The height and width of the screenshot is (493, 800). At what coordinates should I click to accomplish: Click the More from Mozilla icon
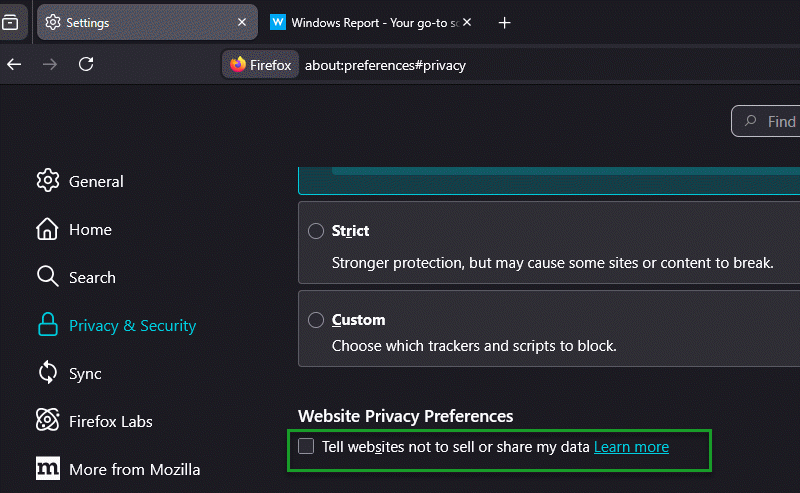(47, 469)
